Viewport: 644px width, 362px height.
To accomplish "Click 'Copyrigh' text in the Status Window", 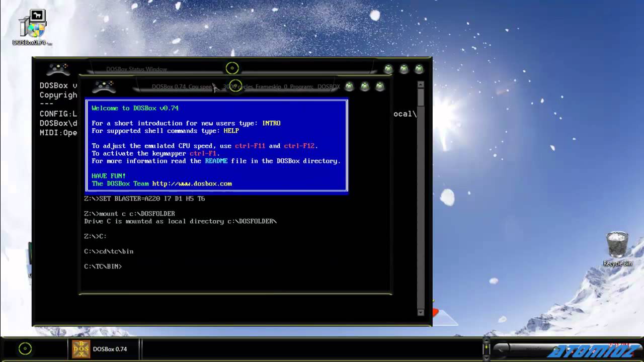I will click(x=58, y=95).
